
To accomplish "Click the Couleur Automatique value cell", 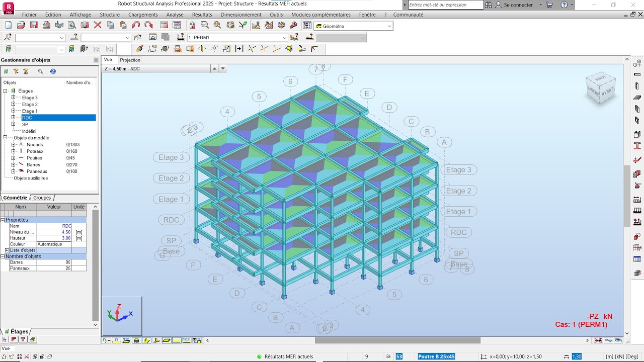I will 54,244.
